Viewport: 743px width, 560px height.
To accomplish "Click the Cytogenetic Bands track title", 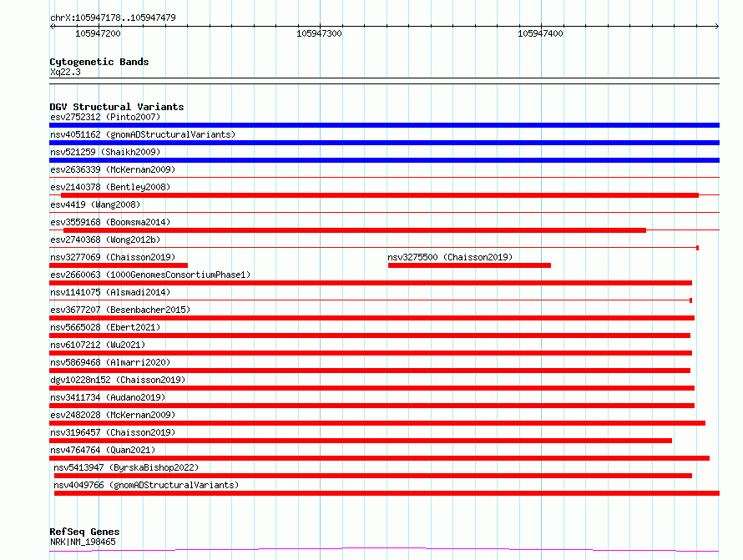I will click(99, 62).
